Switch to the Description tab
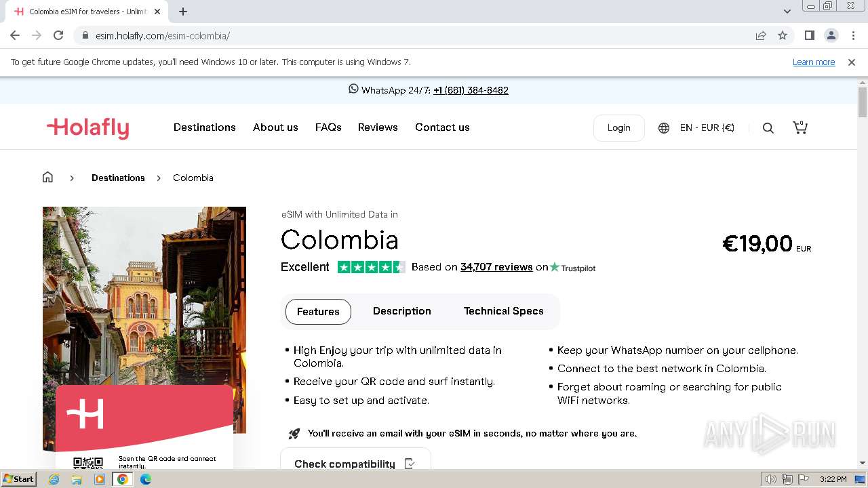Screen dimensions: 868x488 coord(402,311)
